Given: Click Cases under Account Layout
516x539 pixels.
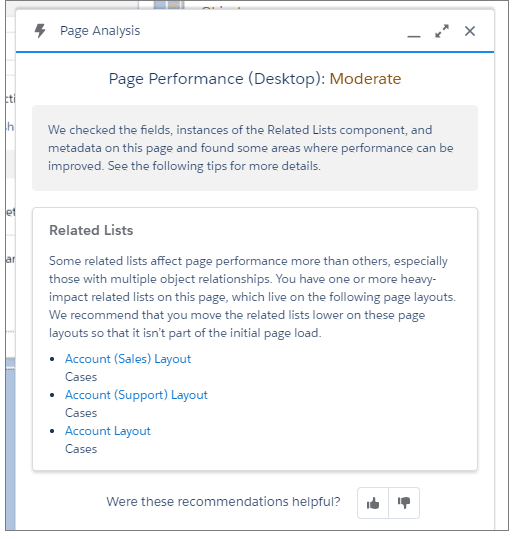Looking at the screenshot, I should point(81,449).
